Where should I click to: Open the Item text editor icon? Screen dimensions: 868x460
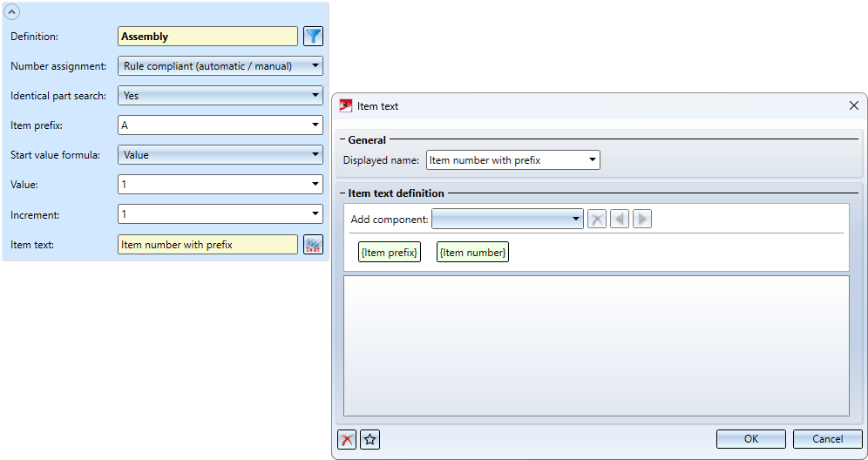[x=314, y=245]
